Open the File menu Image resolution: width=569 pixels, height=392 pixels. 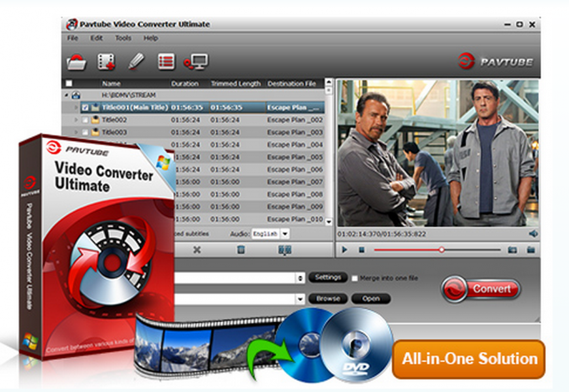(x=73, y=38)
